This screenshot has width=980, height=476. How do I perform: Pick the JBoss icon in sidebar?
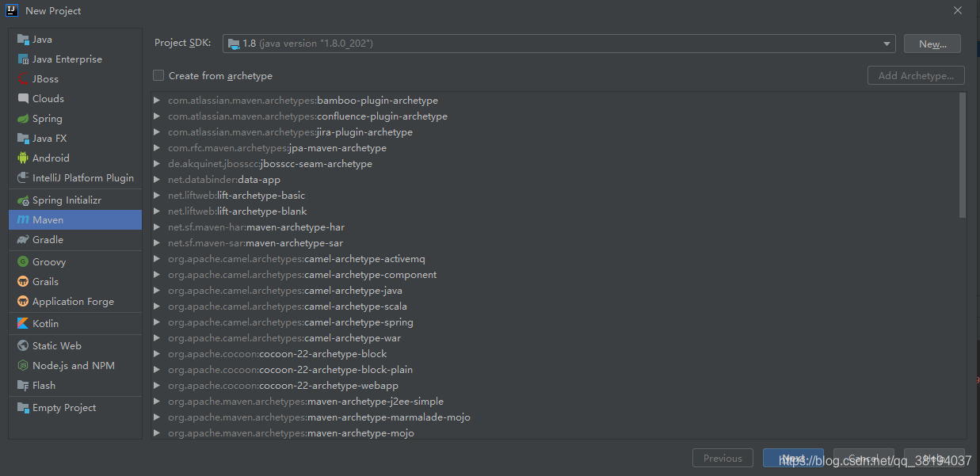coord(24,79)
